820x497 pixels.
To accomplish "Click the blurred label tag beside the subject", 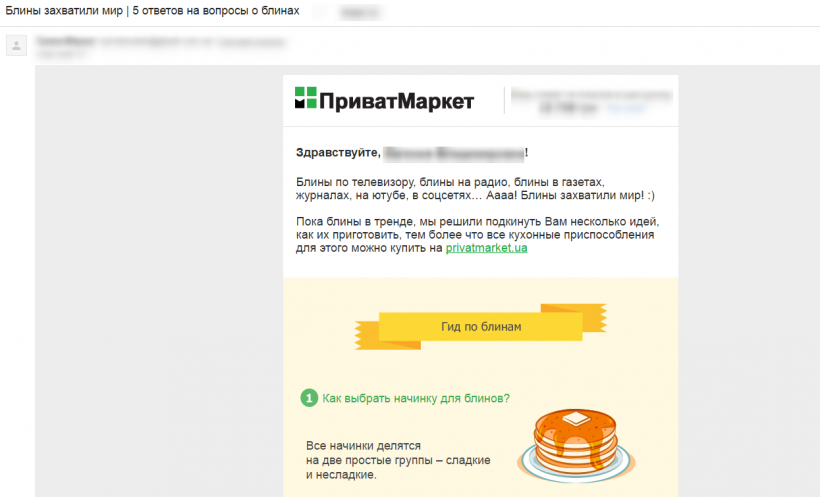I will click(x=360, y=12).
